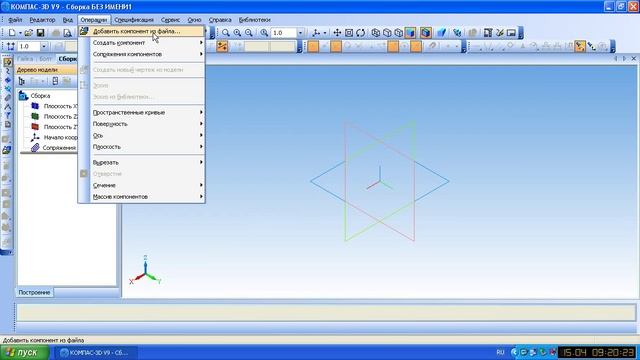The image size is (640, 360).
Task: Open the Файл menu
Action: pos(15,20)
